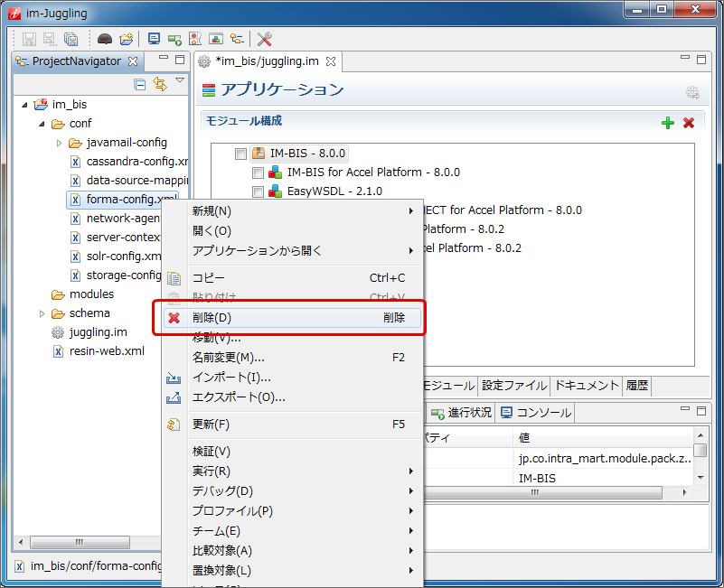Minimize the juggling.im editor area

pos(685,58)
